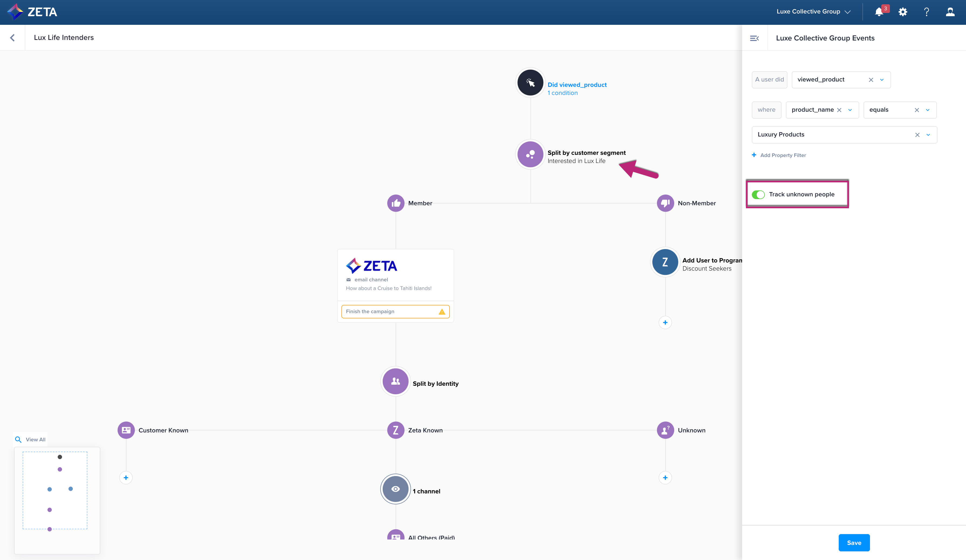Click the Add User to Program node
The height and width of the screenshot is (560, 966).
[665, 262]
